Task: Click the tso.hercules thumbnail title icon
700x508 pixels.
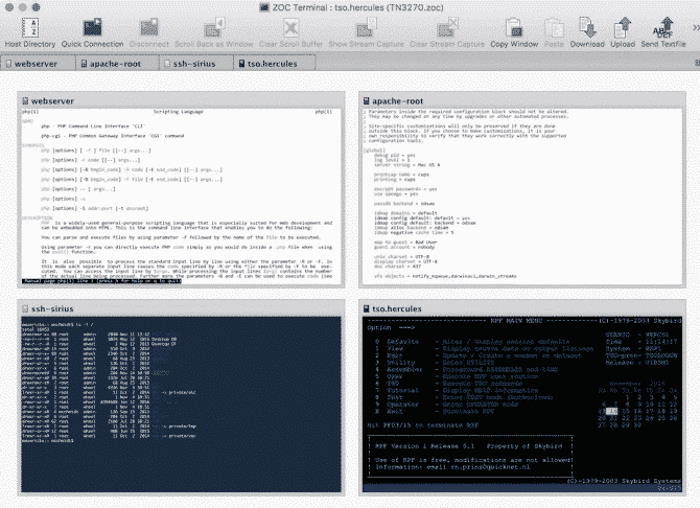Action: pos(366,308)
